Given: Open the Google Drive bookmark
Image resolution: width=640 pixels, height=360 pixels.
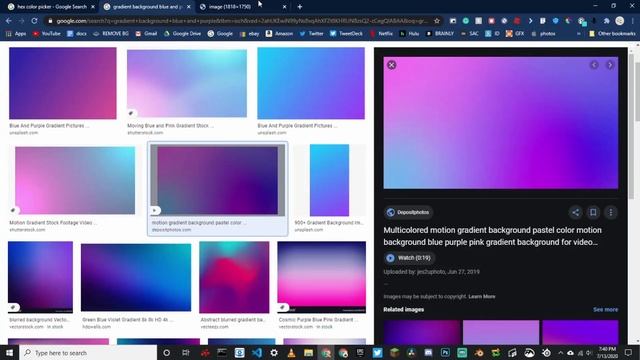Looking at the screenshot, I should pyautogui.click(x=182, y=33).
